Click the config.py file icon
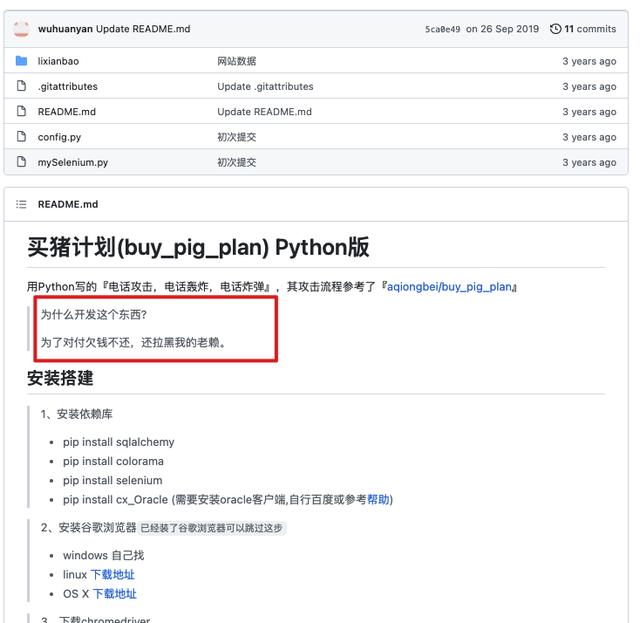Screen dimensions: 640x623 click(21, 137)
